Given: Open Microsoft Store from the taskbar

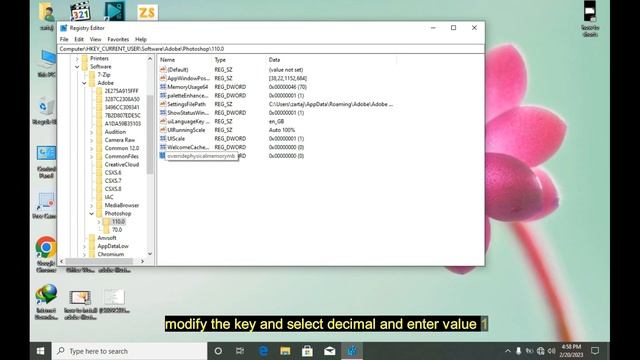Looking at the screenshot, I should point(307,351).
